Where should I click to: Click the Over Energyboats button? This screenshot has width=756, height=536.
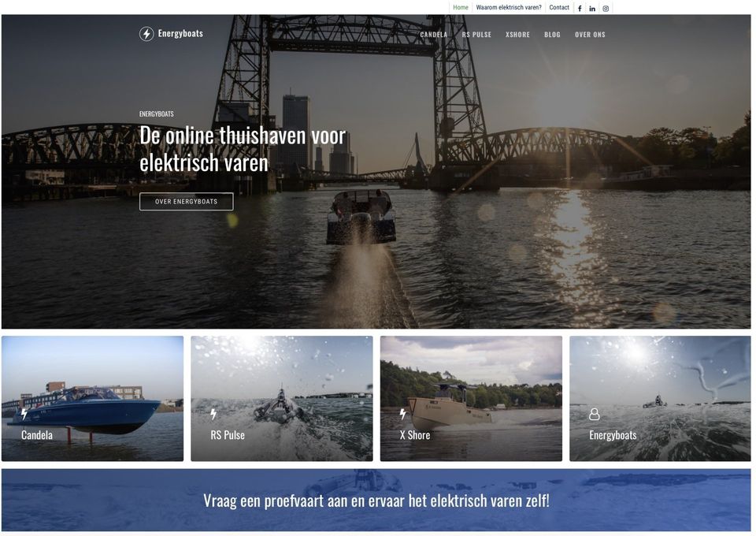[x=187, y=202]
